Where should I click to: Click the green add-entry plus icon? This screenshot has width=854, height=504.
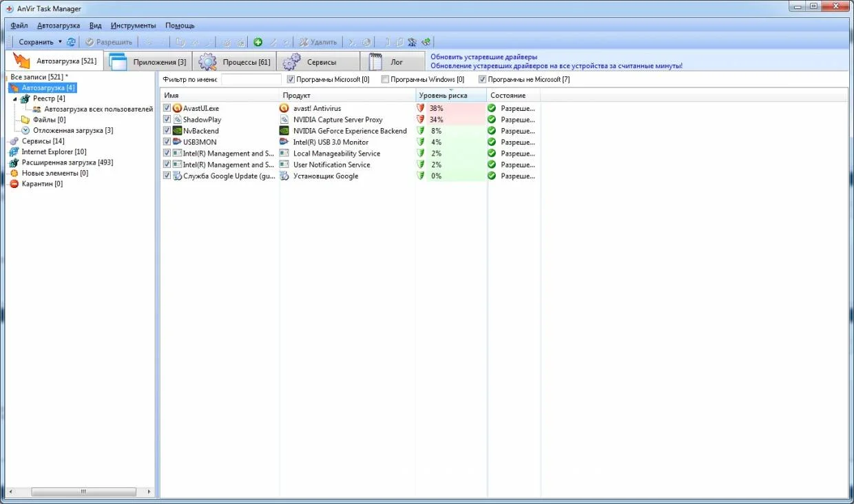pyautogui.click(x=258, y=42)
